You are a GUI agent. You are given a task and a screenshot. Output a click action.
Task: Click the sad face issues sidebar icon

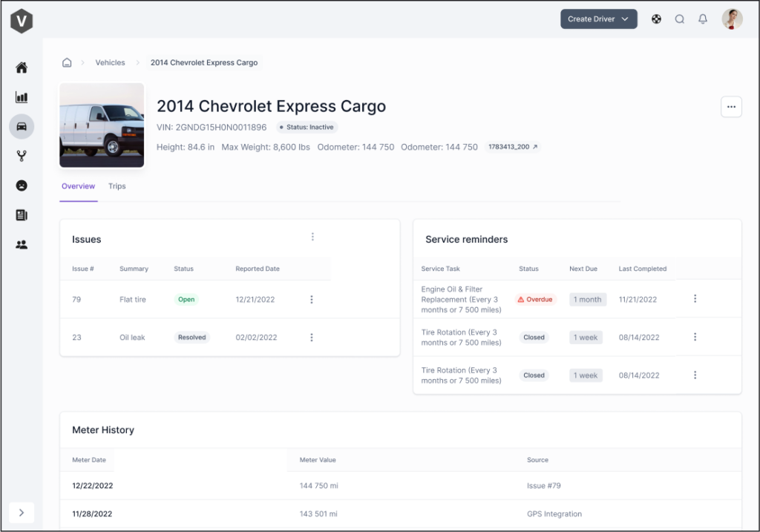[x=22, y=185]
